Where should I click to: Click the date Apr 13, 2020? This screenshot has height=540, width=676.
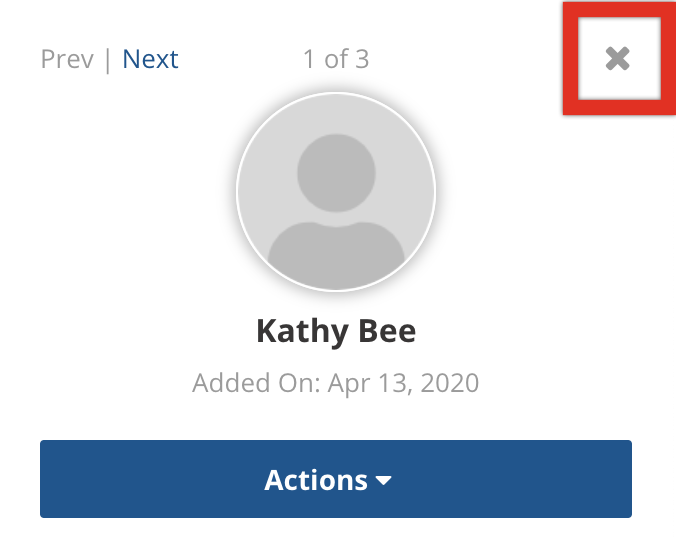tap(404, 383)
